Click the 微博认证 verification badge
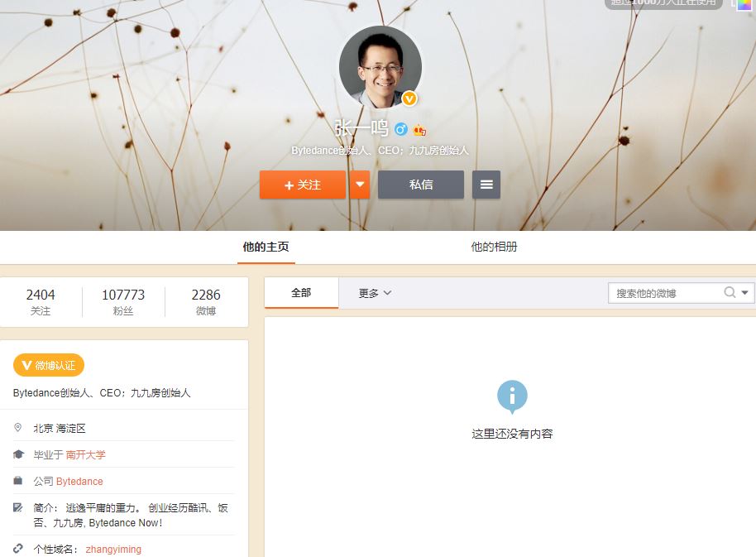This screenshot has height=557, width=756. pos(46,364)
